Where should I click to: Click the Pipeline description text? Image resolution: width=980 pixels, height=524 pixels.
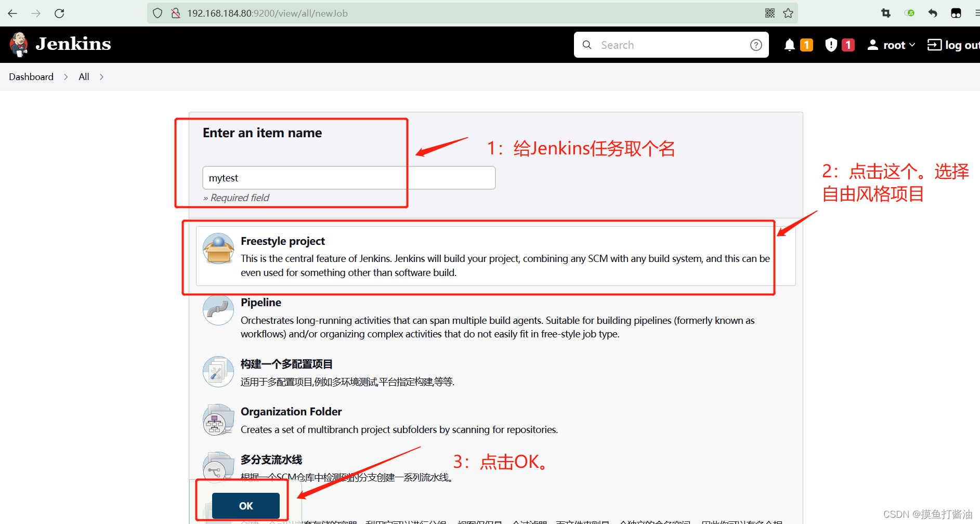coord(498,327)
